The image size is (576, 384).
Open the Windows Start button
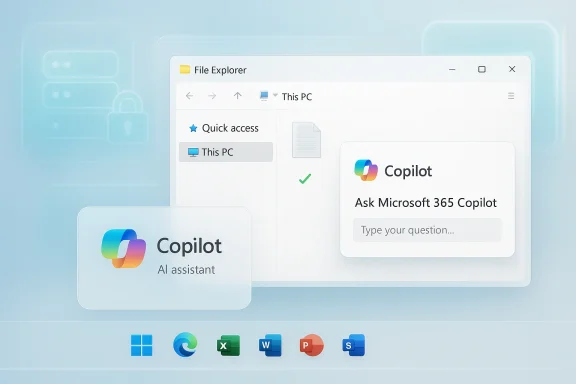[x=141, y=345]
